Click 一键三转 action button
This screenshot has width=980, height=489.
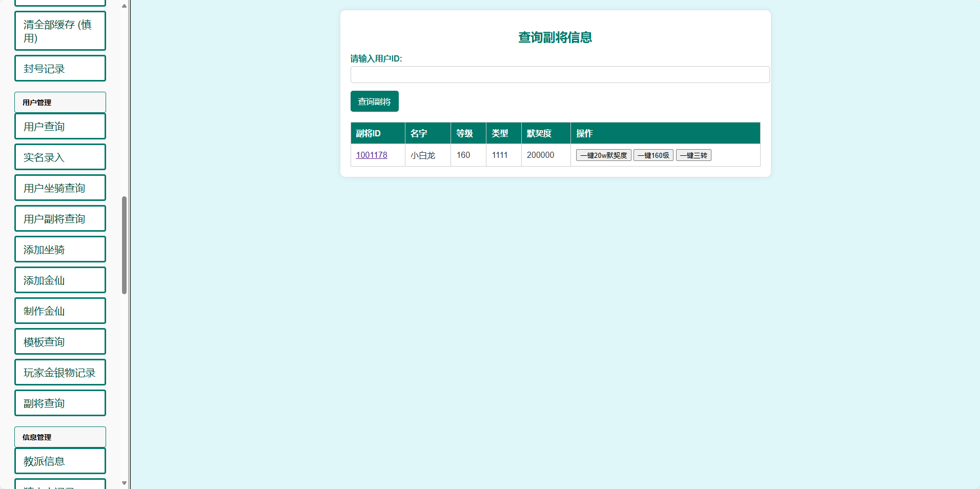click(x=693, y=155)
